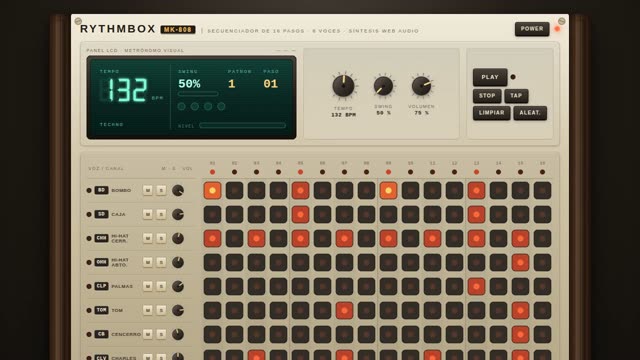The width and height of the screenshot is (640, 360).
Task: Turn off Caja step 05 pad
Action: click(x=300, y=214)
